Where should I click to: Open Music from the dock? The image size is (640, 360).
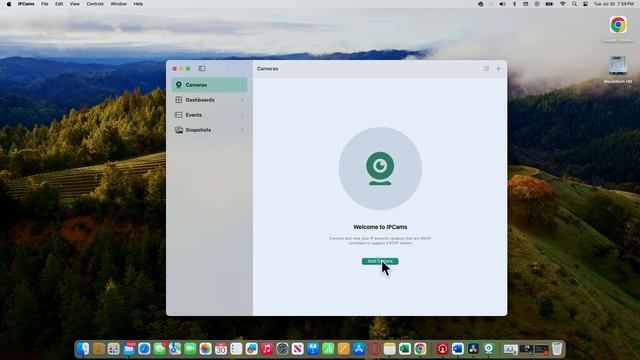click(267, 349)
